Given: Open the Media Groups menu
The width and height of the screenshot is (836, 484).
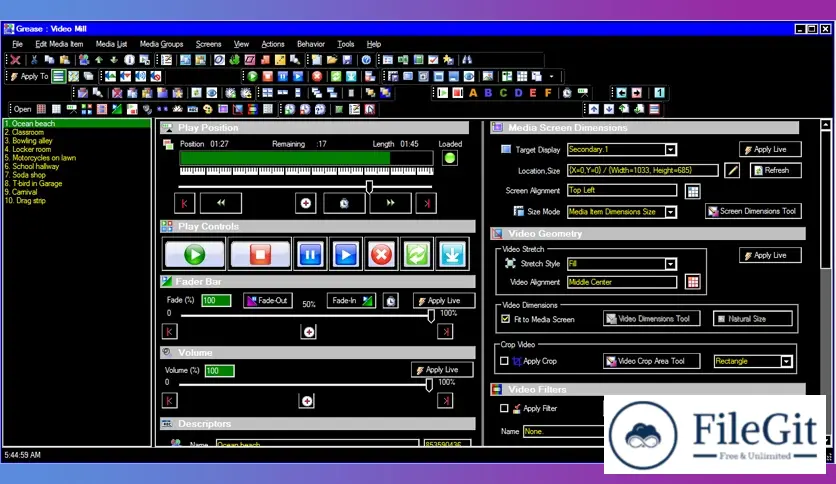Looking at the screenshot, I should click(162, 44).
